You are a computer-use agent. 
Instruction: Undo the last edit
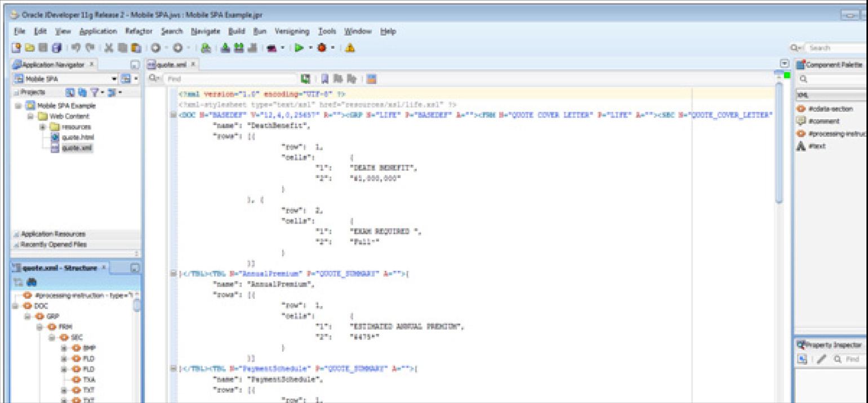tap(77, 47)
